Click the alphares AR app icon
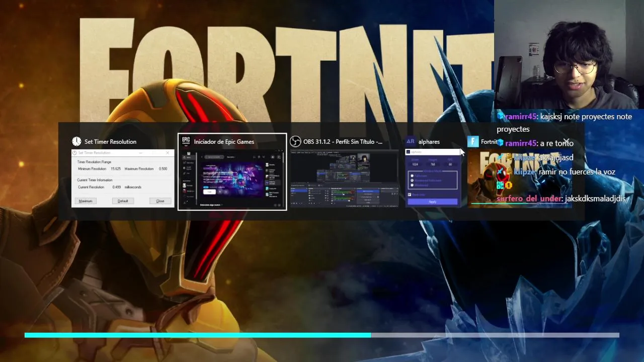The image size is (644, 362). point(410,141)
